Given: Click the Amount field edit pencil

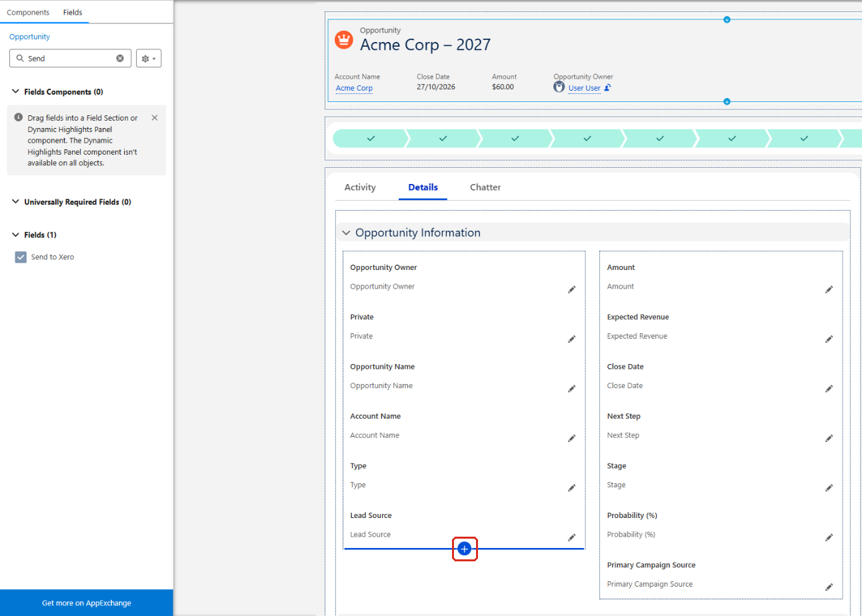Looking at the screenshot, I should (x=829, y=289).
